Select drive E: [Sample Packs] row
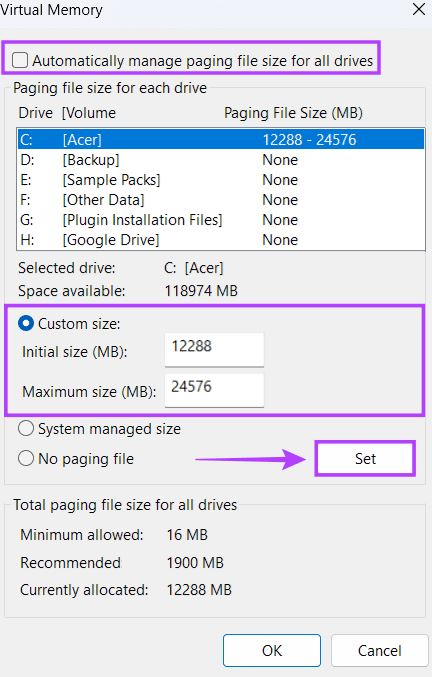 pos(221,180)
